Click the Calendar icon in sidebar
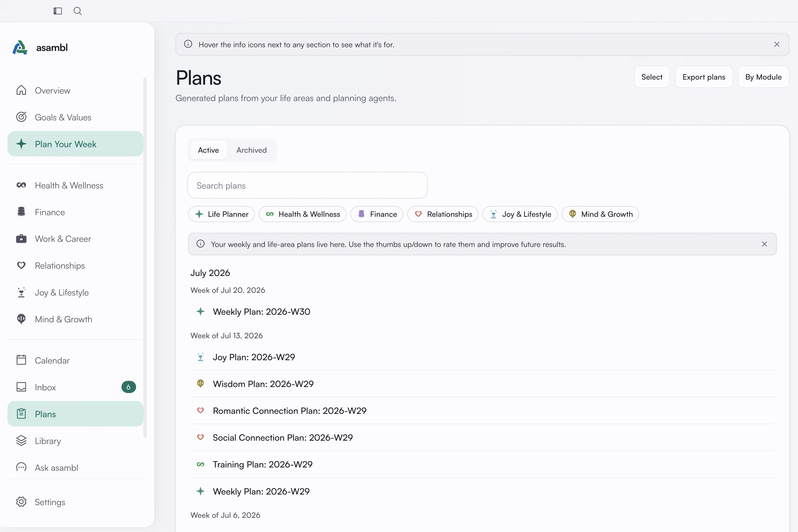 pyautogui.click(x=21, y=360)
